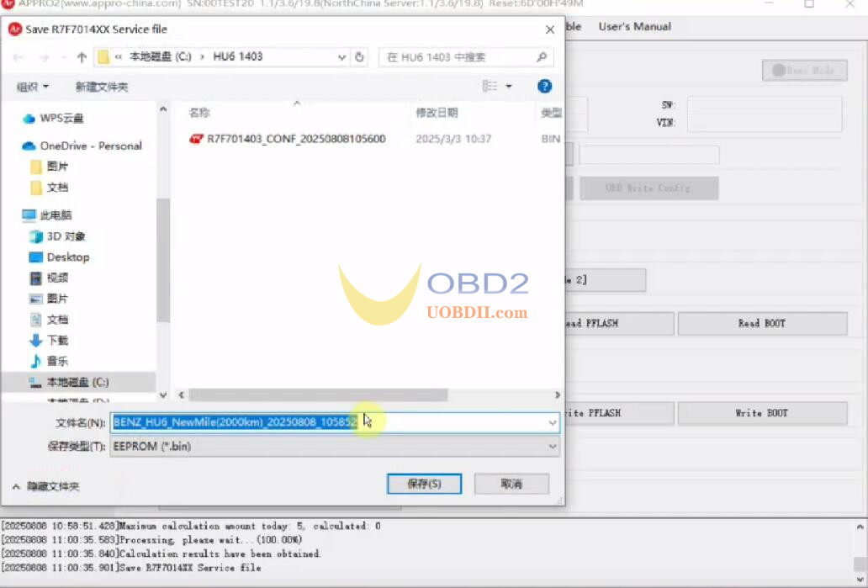Refresh the HU6 1403 folder view
This screenshot has height=588, width=868.
[359, 57]
